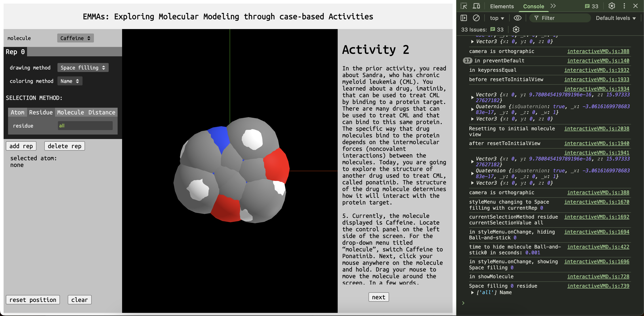This screenshot has height=316, width=644.
Task: Click the inspect element picker icon
Action: click(464, 6)
